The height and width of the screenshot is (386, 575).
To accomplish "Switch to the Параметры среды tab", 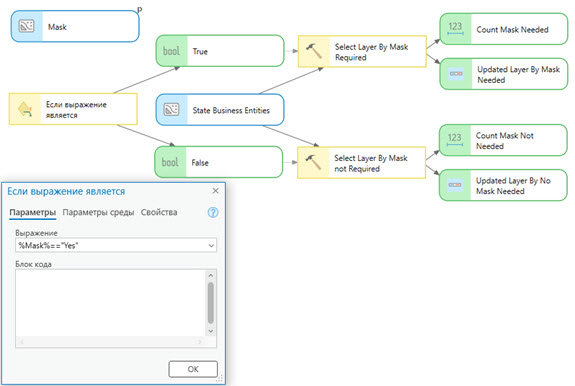I will [x=98, y=212].
